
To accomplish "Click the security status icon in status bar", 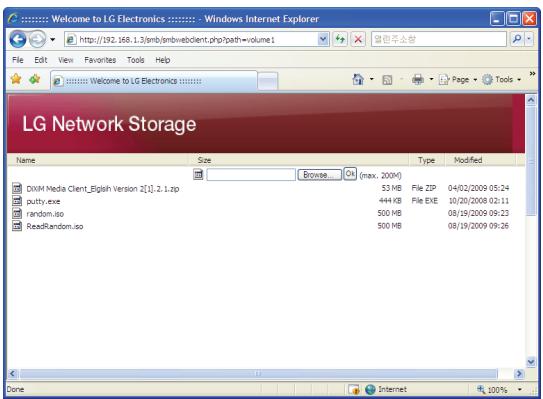I will (354, 390).
